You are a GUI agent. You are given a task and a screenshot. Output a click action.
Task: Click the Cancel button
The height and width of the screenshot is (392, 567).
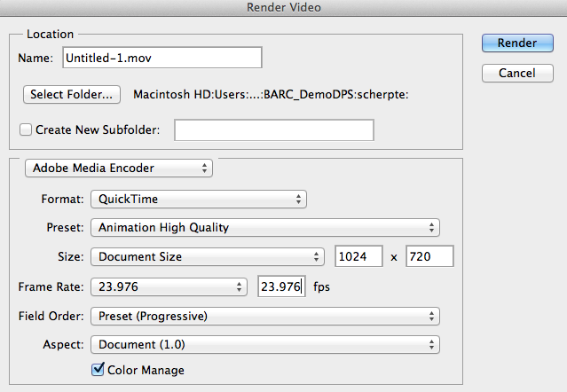(517, 72)
